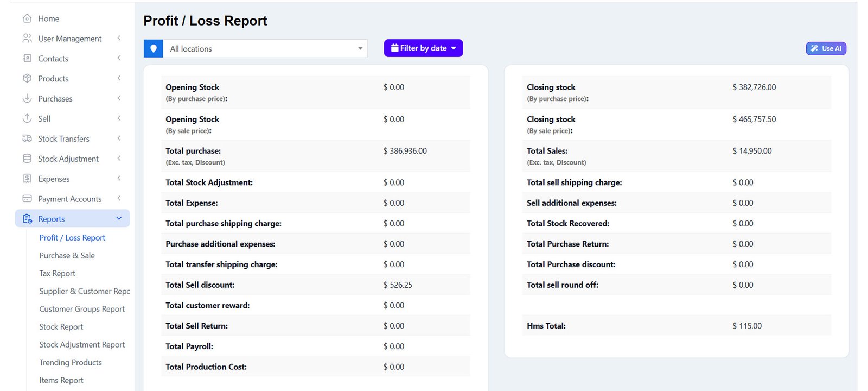Viewport: 868px width, 391px height.
Task: Click the Use AI button
Action: tap(826, 49)
